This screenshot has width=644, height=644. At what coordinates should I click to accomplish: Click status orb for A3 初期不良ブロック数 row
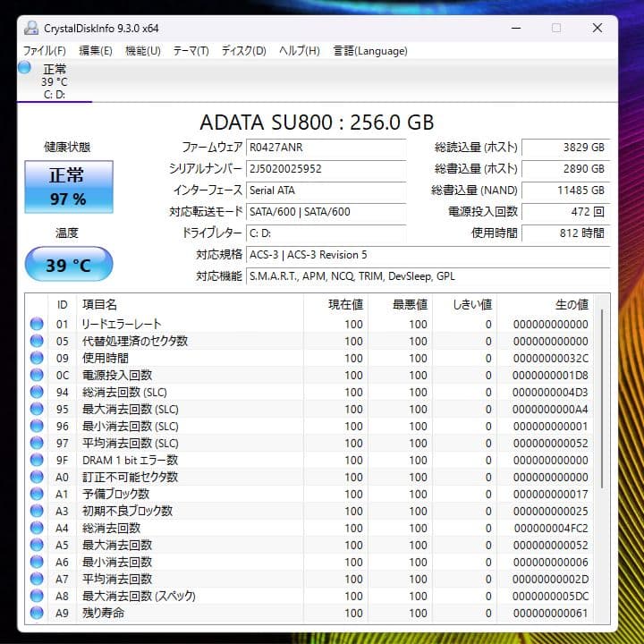37,511
